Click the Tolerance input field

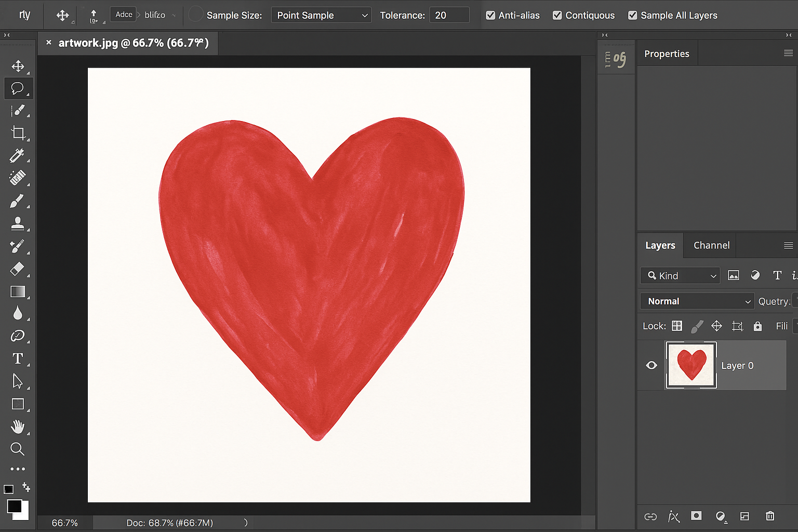click(449, 16)
